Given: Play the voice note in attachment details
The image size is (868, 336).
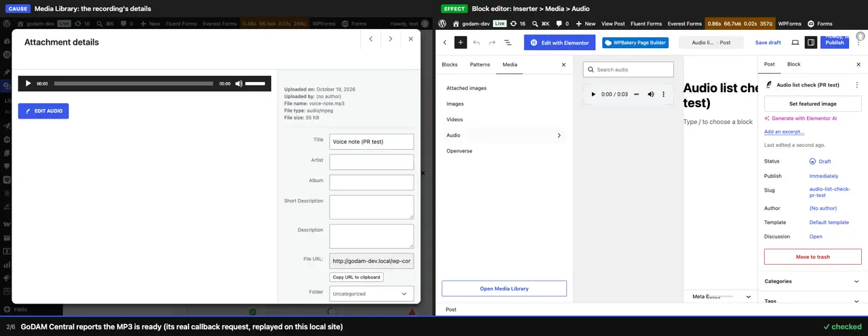Looking at the screenshot, I should tap(28, 83).
